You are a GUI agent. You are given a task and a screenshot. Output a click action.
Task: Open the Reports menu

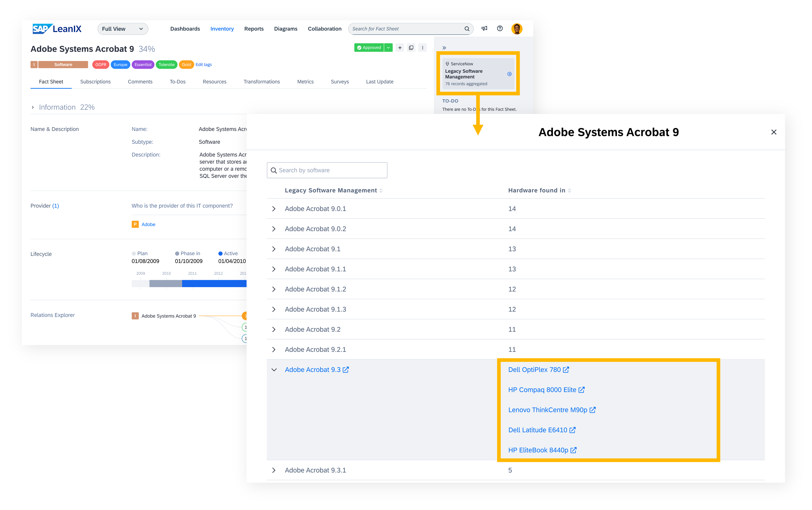[x=254, y=29]
